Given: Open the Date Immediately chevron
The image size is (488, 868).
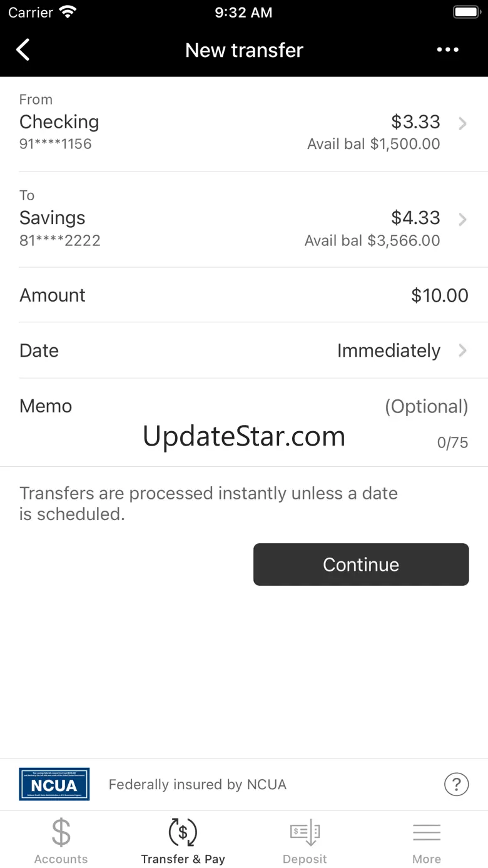Looking at the screenshot, I should (x=463, y=350).
